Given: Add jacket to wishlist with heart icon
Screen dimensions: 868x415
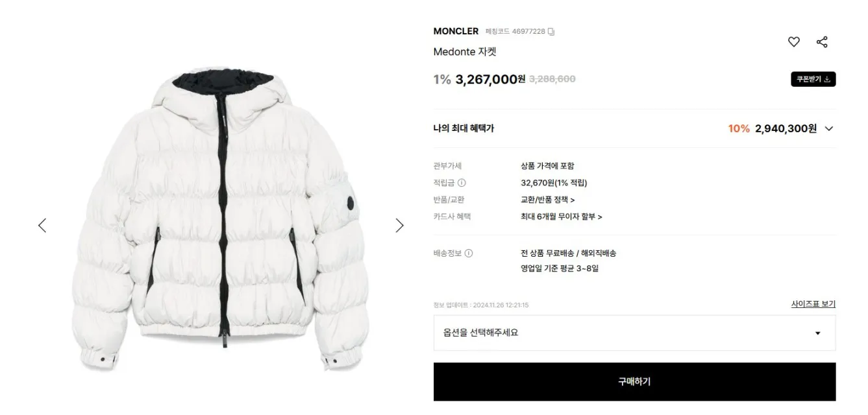Looking at the screenshot, I should point(793,42).
